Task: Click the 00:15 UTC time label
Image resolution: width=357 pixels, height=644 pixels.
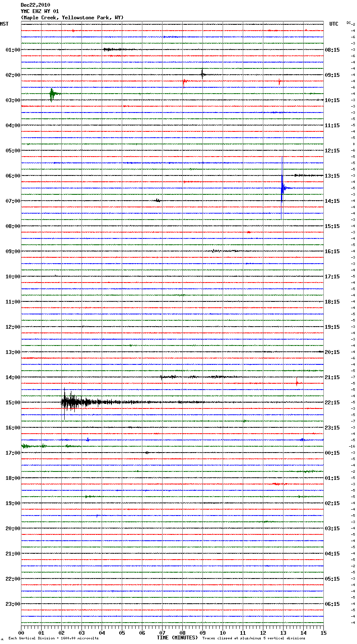Action: 332,453
